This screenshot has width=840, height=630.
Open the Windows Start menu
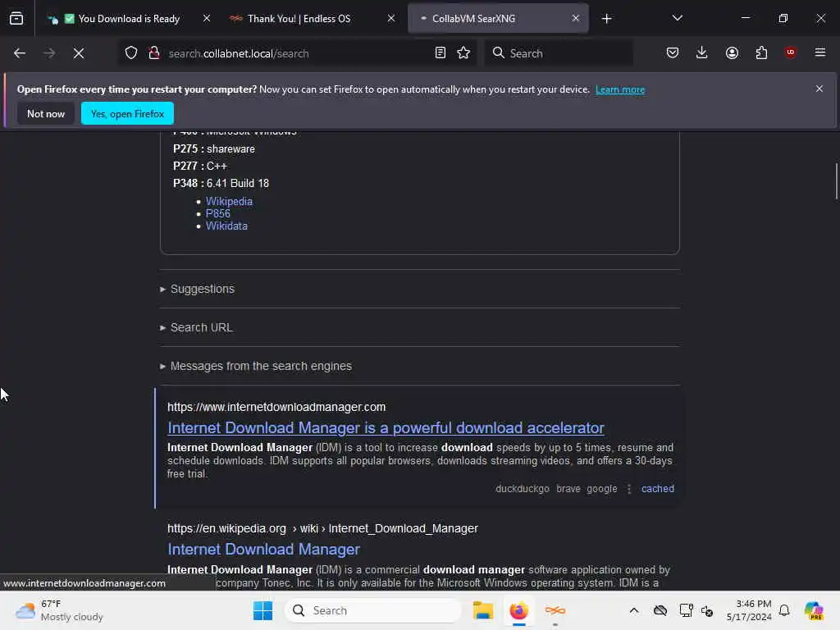click(x=263, y=610)
